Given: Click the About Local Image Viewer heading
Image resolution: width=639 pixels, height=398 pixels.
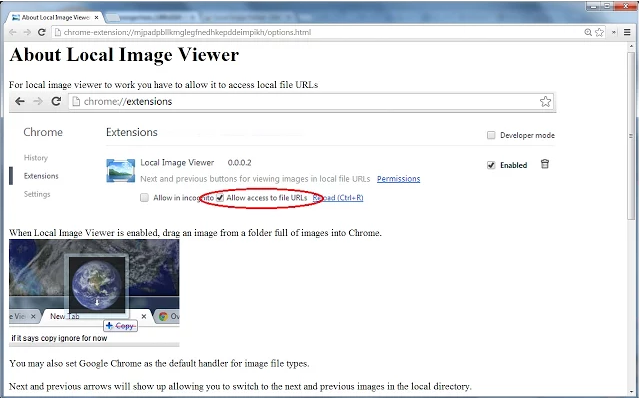Looking at the screenshot, I should [124, 55].
